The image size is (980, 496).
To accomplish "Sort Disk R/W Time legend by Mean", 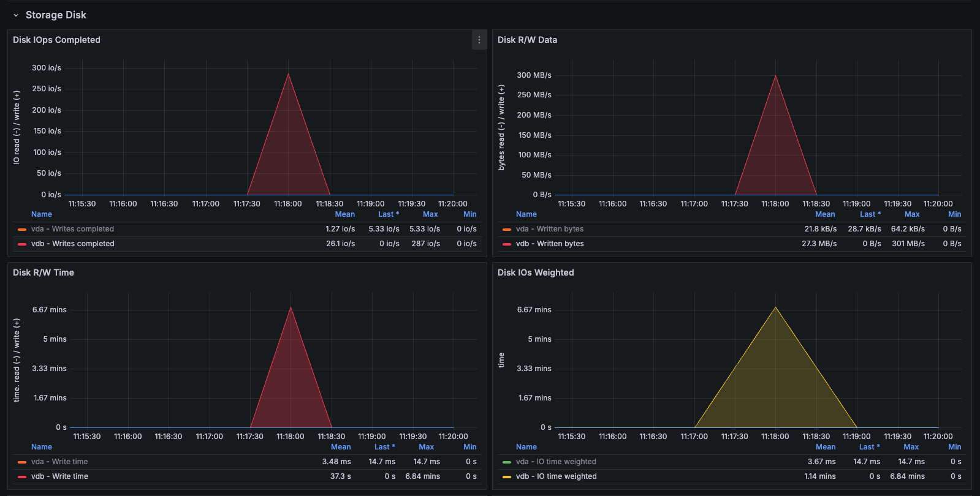I will (341, 447).
